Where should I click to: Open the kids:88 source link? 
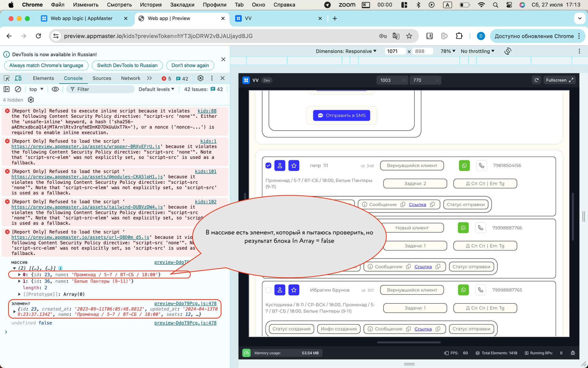pyautogui.click(x=207, y=111)
